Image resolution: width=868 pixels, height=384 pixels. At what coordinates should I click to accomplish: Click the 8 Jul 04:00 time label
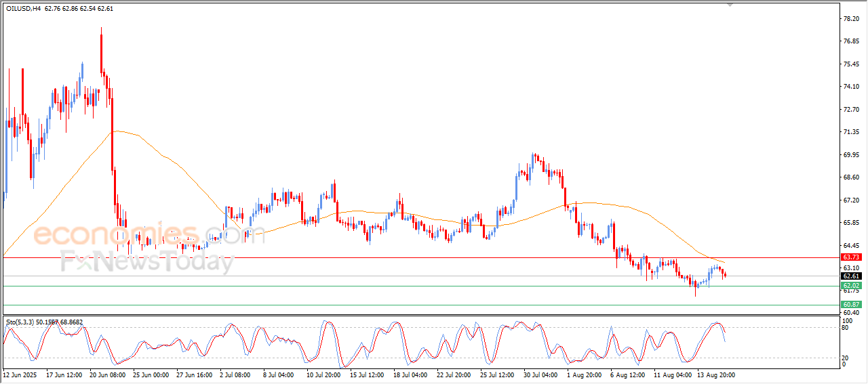[279, 374]
